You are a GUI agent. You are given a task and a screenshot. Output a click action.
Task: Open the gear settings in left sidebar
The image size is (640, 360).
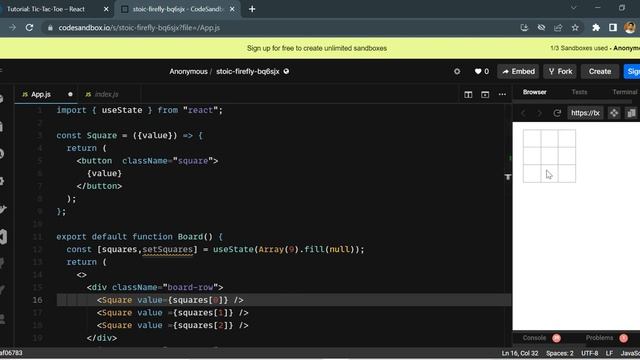[2, 181]
